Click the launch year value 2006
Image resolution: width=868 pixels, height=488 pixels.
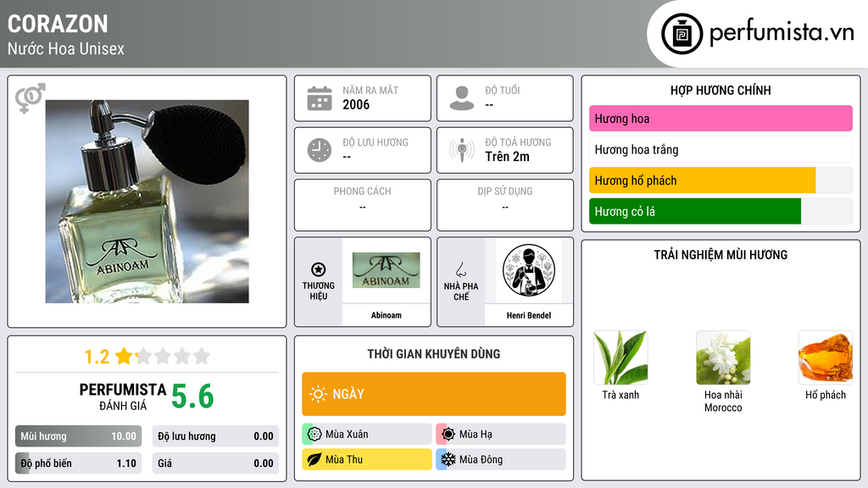(x=356, y=104)
